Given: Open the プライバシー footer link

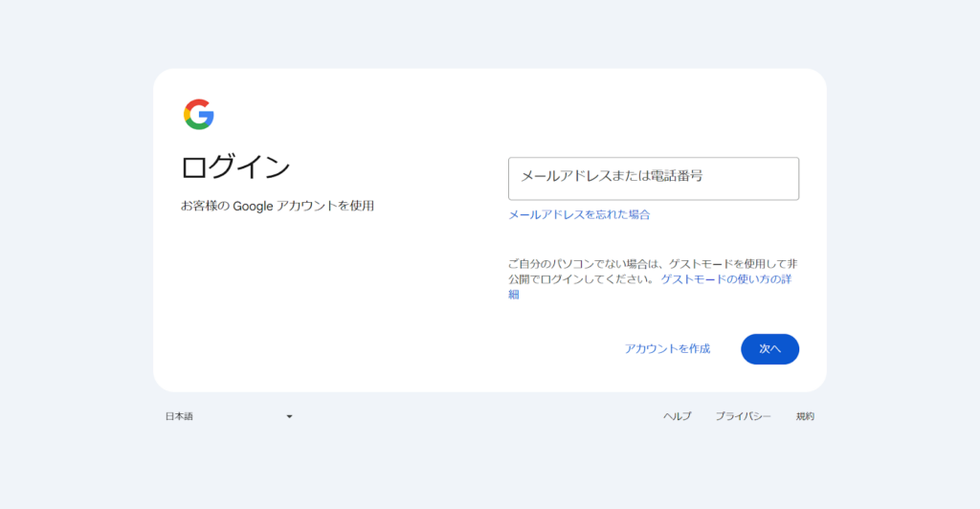Looking at the screenshot, I should (743, 416).
